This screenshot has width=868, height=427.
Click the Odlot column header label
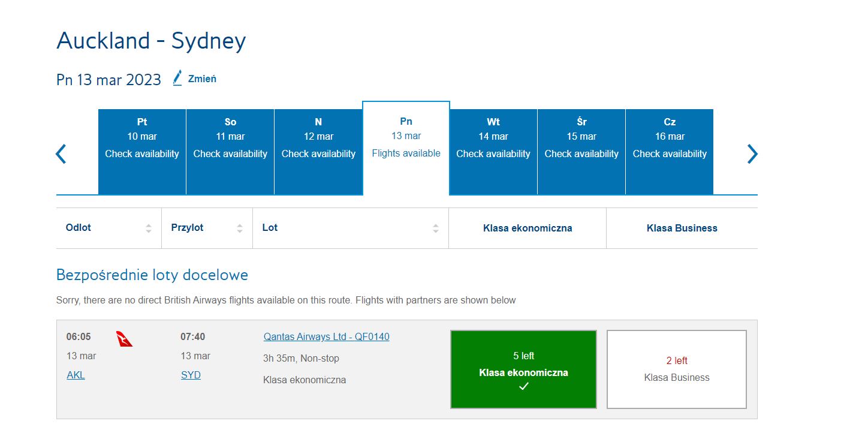[x=79, y=228]
